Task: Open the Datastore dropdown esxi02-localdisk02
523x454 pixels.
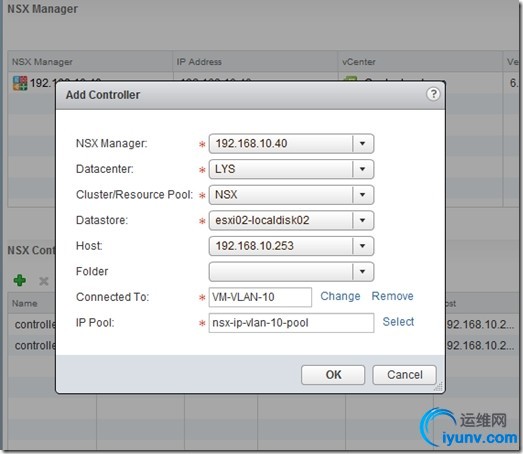Action: pos(363,220)
